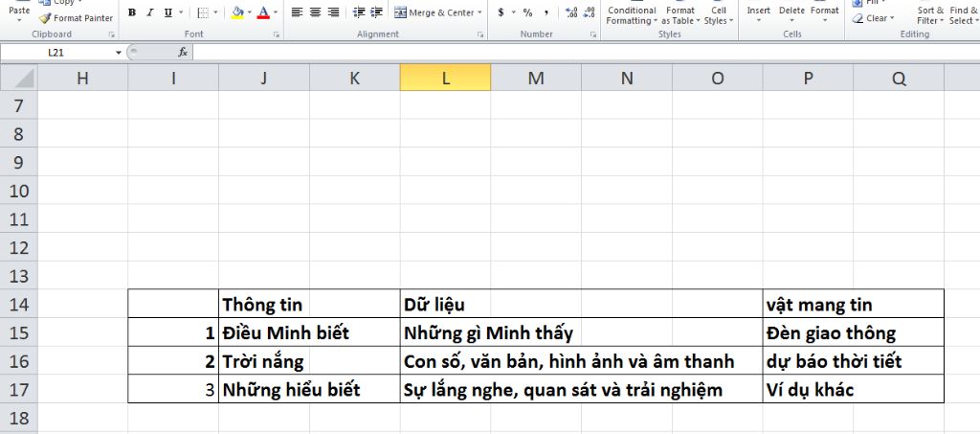This screenshot has height=434, width=980.
Task: Apply accounting dollar number format
Action: (501, 12)
